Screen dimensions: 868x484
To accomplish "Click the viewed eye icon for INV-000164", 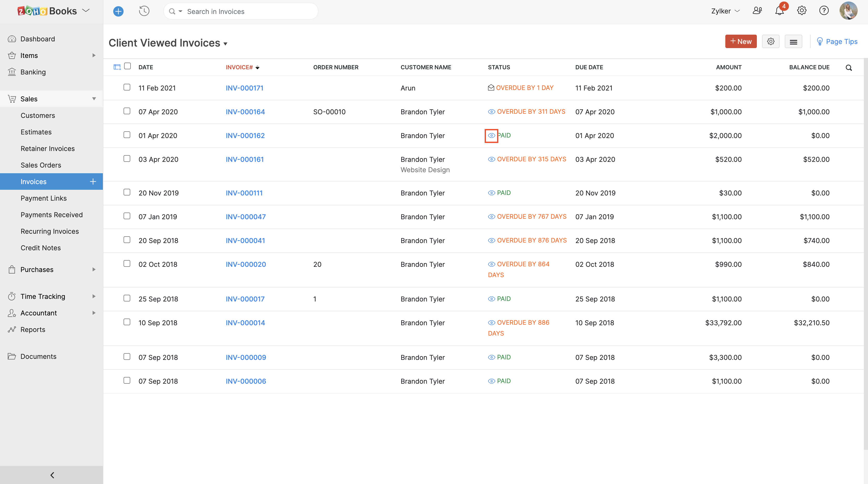I will [x=491, y=111].
